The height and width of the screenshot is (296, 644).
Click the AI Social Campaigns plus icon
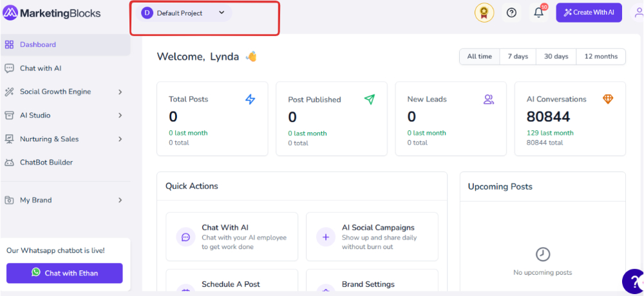point(326,237)
